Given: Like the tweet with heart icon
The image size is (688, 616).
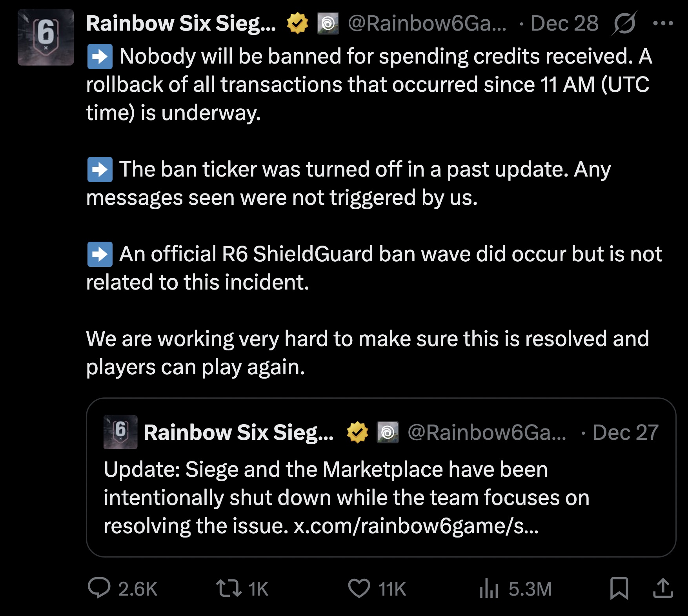Looking at the screenshot, I should (359, 589).
